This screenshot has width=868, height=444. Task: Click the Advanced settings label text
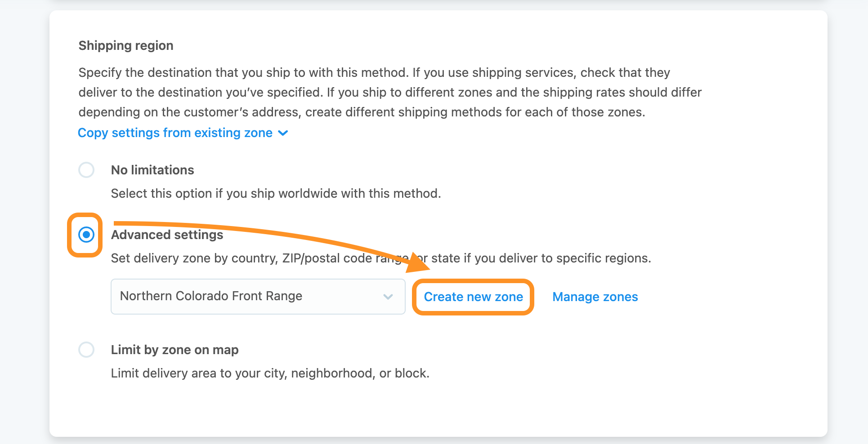point(167,235)
